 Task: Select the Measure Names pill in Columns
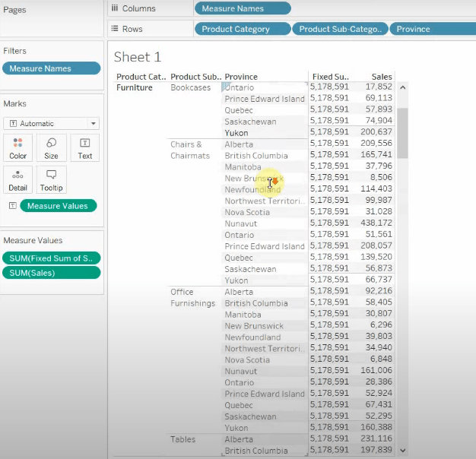coord(242,8)
